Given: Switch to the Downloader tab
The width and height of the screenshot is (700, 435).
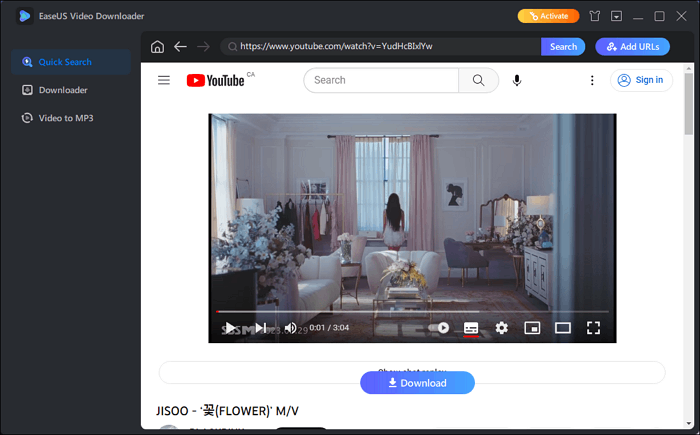Looking at the screenshot, I should (62, 90).
